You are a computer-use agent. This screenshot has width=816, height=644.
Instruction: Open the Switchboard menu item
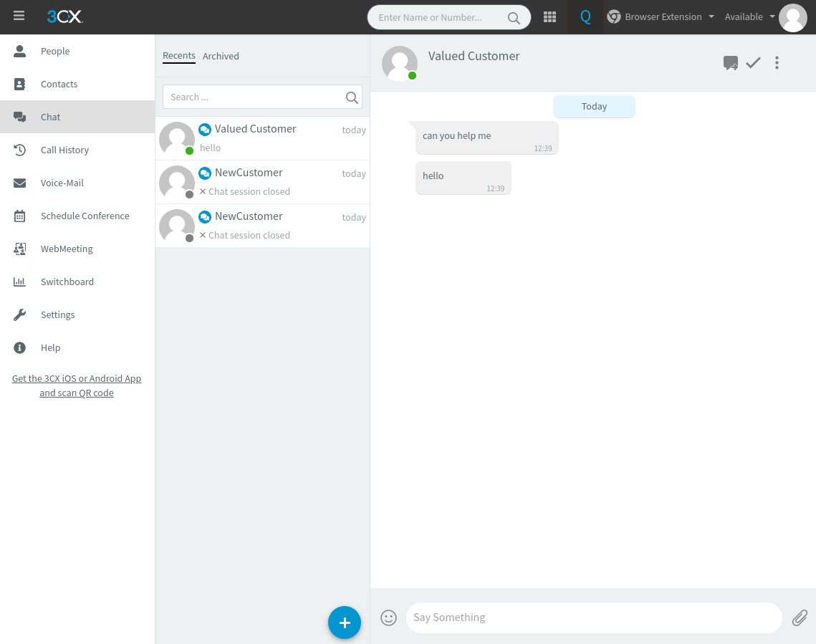tap(77, 282)
